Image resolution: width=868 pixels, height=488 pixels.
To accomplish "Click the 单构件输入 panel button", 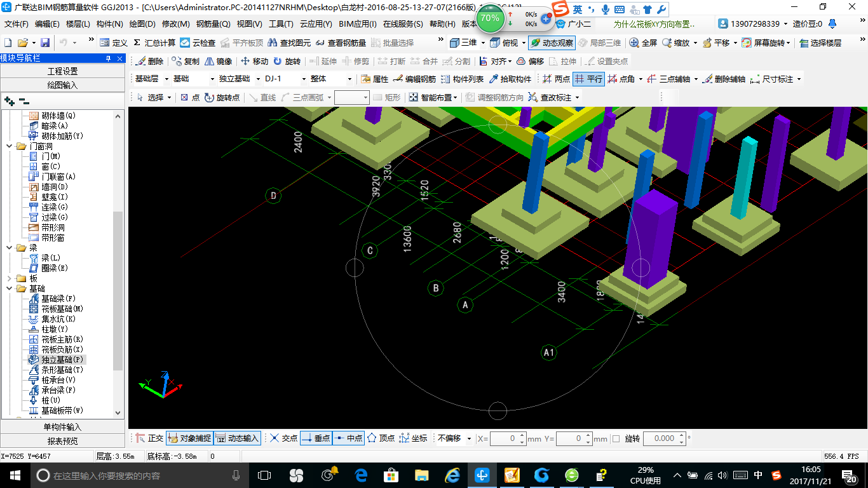I will 63,427.
